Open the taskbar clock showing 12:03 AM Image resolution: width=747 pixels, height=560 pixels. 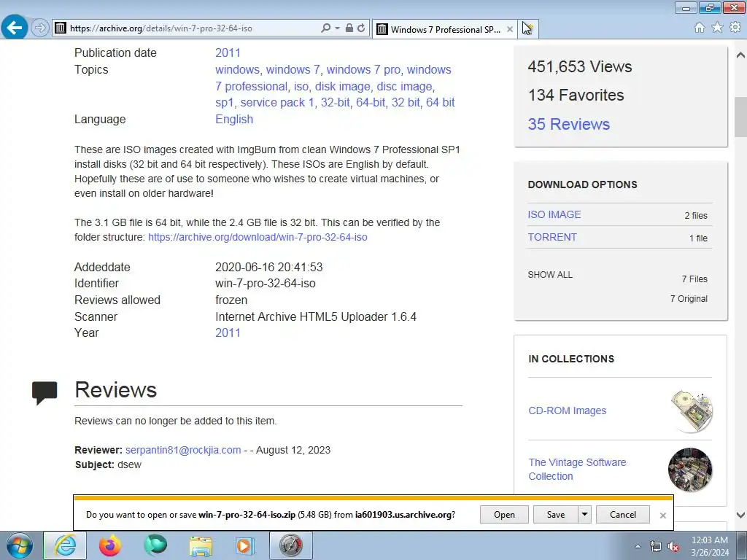709,545
